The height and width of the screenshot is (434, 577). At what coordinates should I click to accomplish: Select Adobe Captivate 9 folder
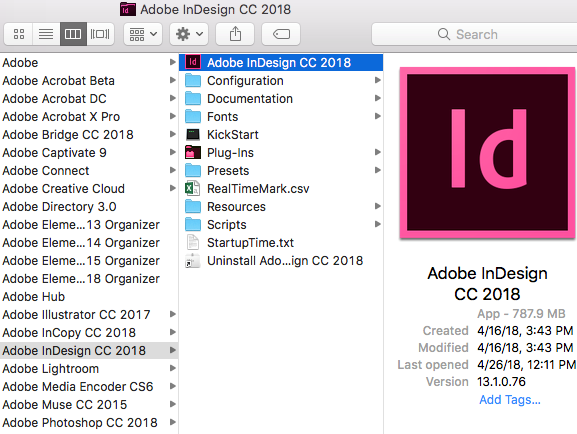(x=89, y=152)
